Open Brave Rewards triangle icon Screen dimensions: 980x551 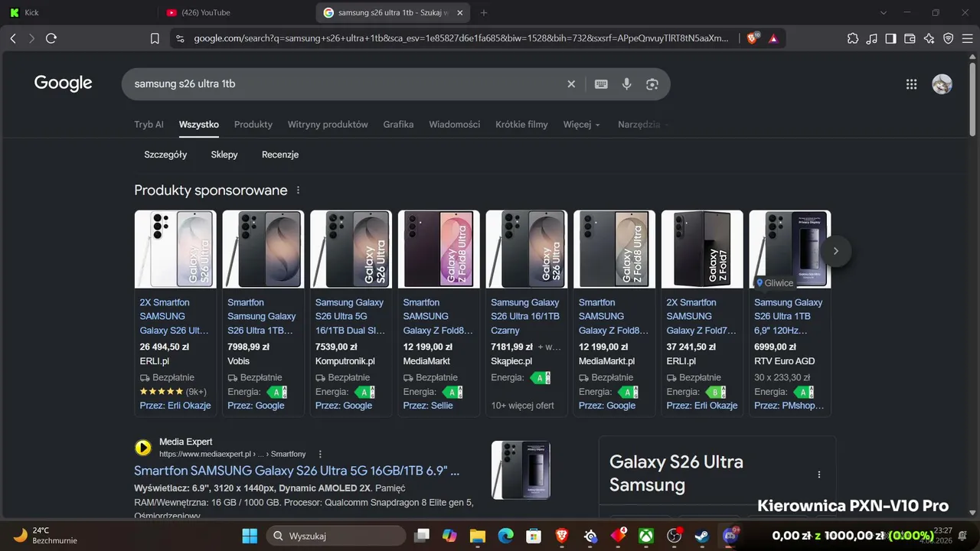coord(773,38)
